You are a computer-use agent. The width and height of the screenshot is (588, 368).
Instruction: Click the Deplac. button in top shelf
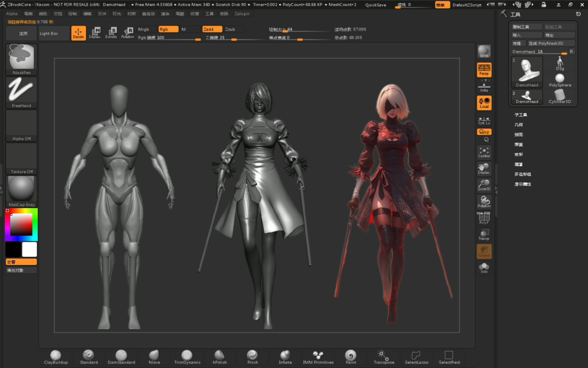95,33
